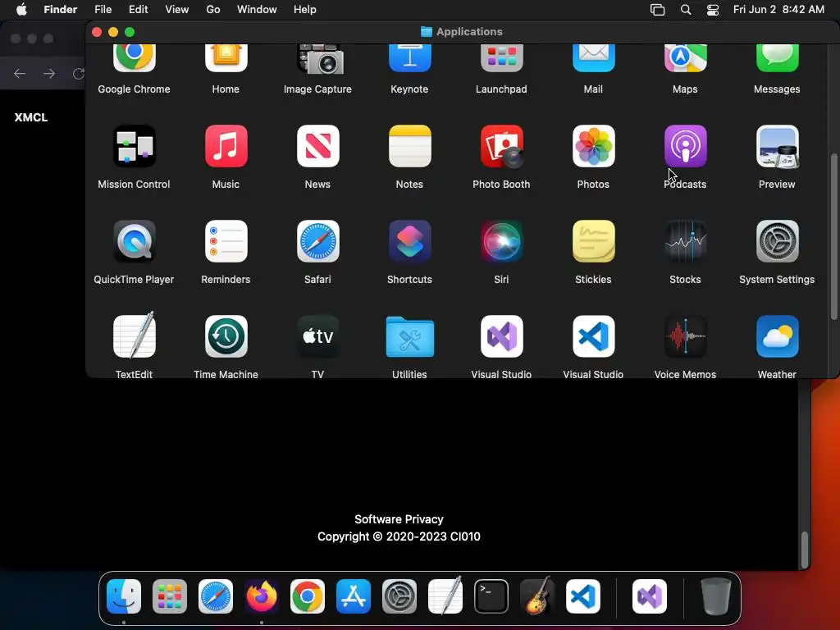Open Terminal from the Dock
This screenshot has height=630, width=840.
pos(491,596)
